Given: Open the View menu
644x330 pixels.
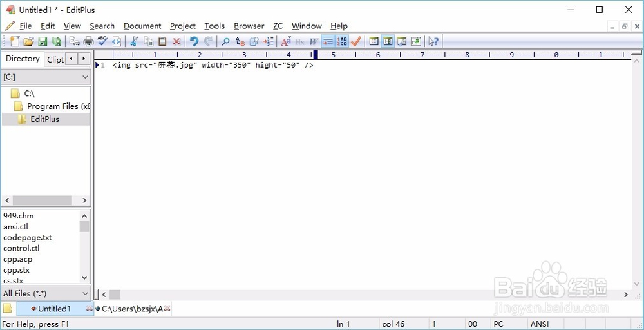Looking at the screenshot, I should 72,26.
